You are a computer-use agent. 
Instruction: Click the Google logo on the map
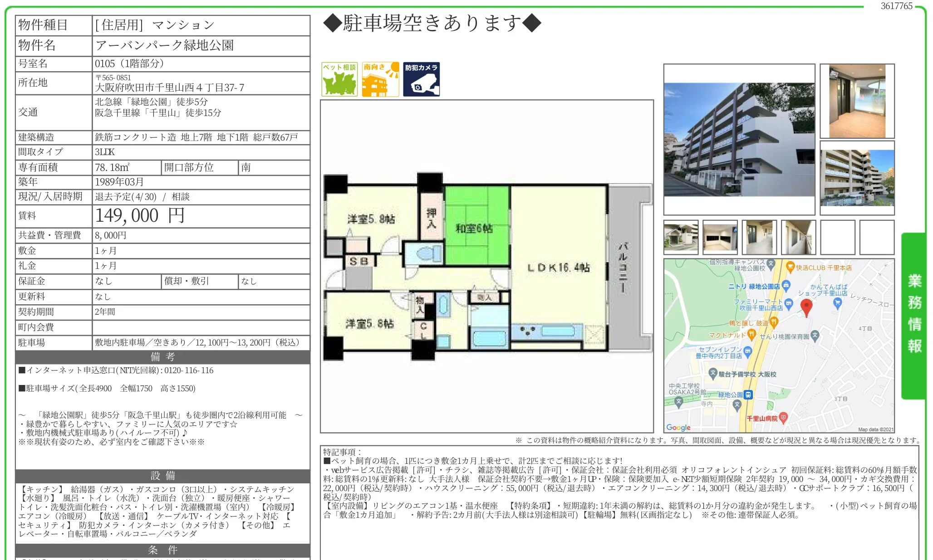[678, 428]
